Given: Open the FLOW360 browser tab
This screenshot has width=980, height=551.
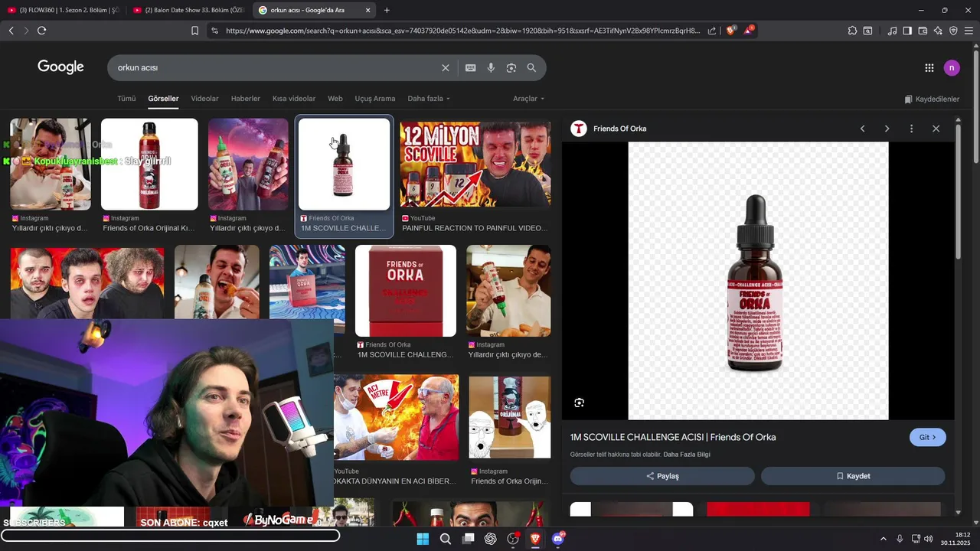Looking at the screenshot, I should coord(64,10).
